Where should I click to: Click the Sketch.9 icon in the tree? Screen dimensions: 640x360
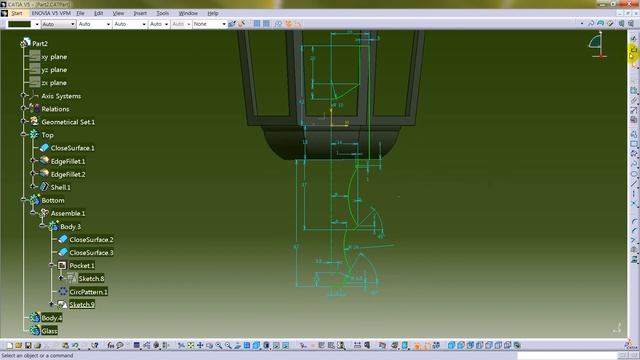pyautogui.click(x=62, y=304)
